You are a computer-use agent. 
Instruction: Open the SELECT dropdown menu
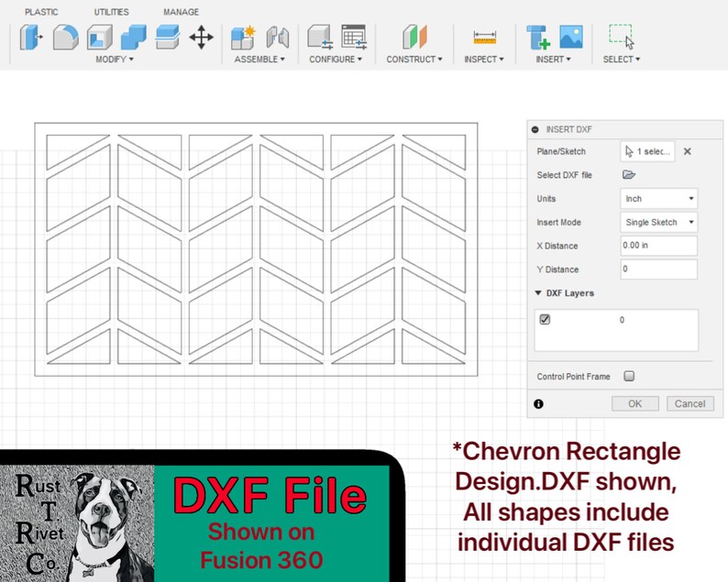pos(622,60)
